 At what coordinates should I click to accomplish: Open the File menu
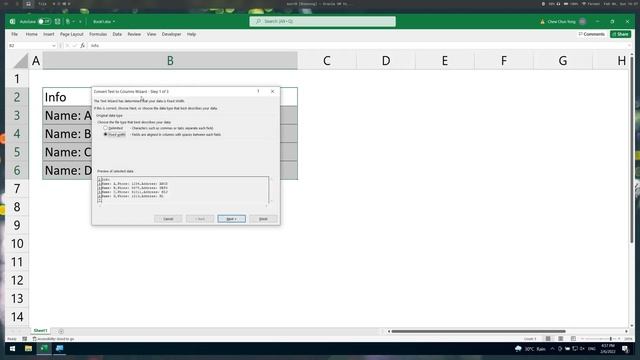tap(15, 34)
